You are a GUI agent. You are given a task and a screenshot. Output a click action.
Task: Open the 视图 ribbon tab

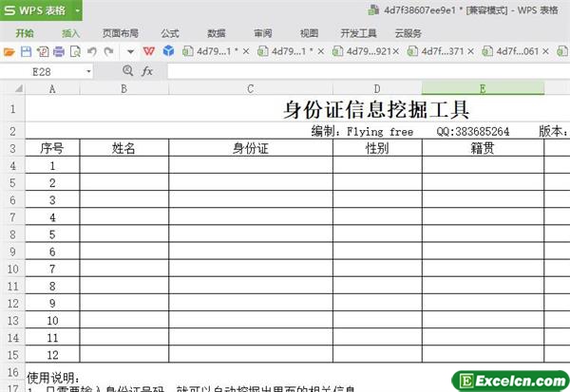tap(309, 33)
